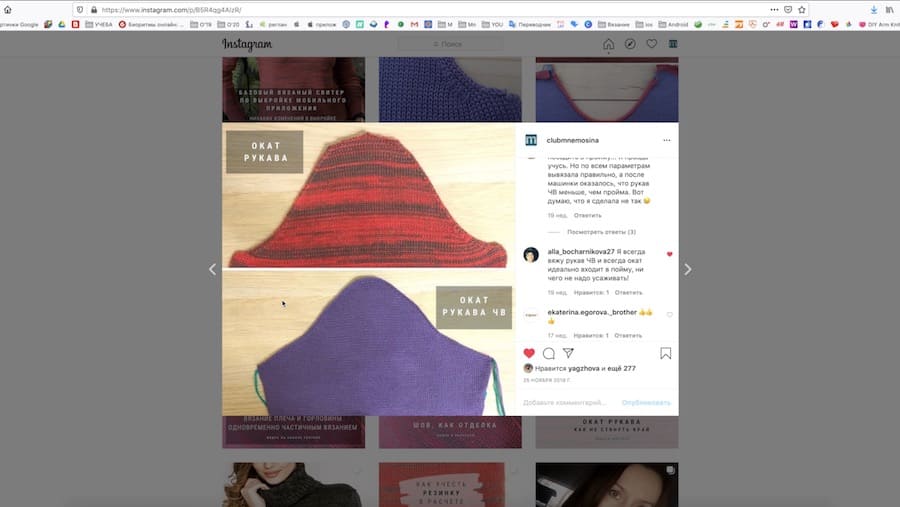Go to the previous post arrow
The image size is (900, 507).
tap(212, 269)
